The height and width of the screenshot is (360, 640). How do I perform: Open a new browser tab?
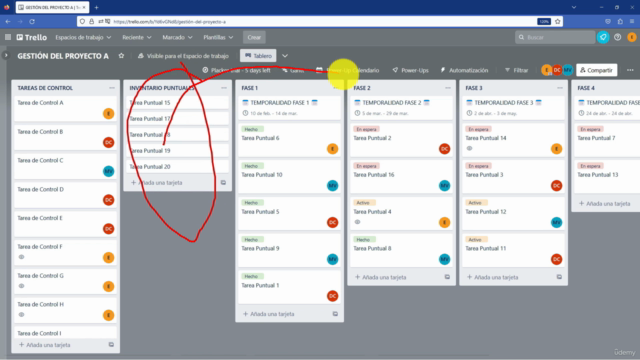tap(96, 7)
